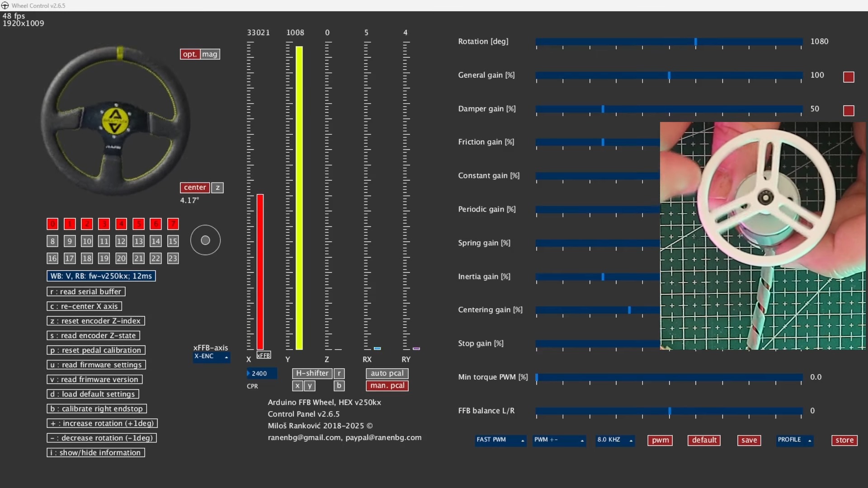This screenshot has height=488, width=868.
Task: Open the FAST PWM mode dropdown
Action: (500, 440)
